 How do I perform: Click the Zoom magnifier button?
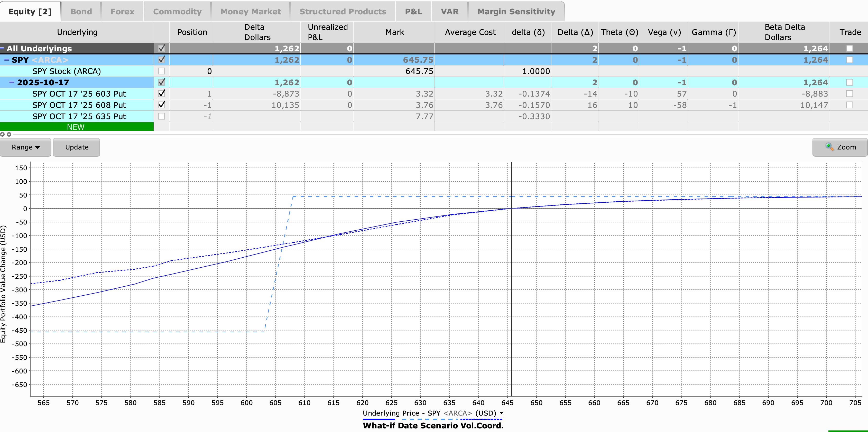tap(840, 147)
